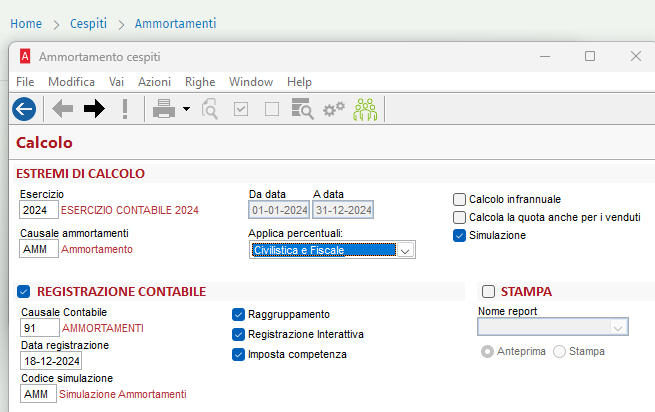Uncheck the Imposta competenza checkbox
Viewport: 655px width, 412px height.
tap(238, 354)
